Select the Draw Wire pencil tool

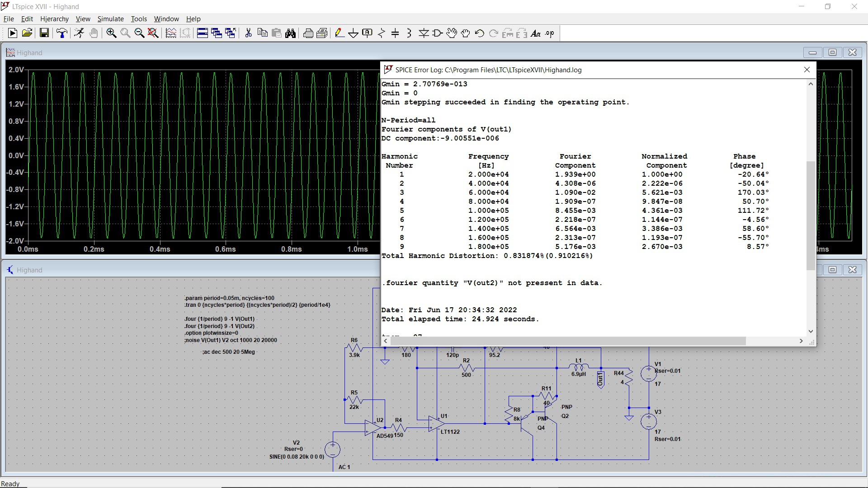click(339, 33)
